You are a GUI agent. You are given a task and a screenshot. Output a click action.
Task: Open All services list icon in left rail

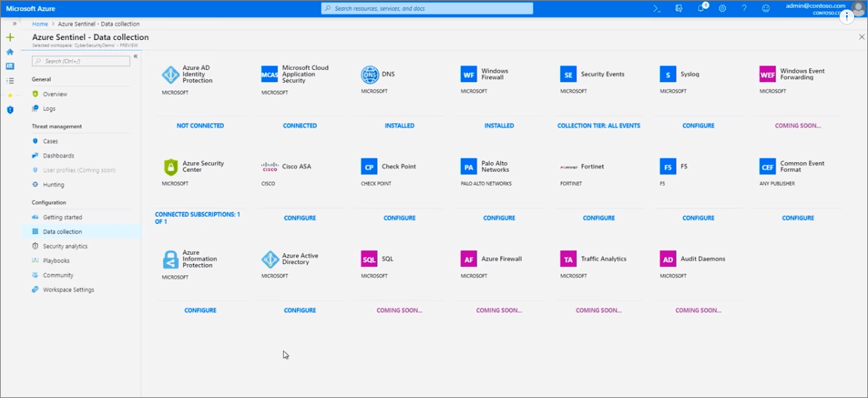9,81
